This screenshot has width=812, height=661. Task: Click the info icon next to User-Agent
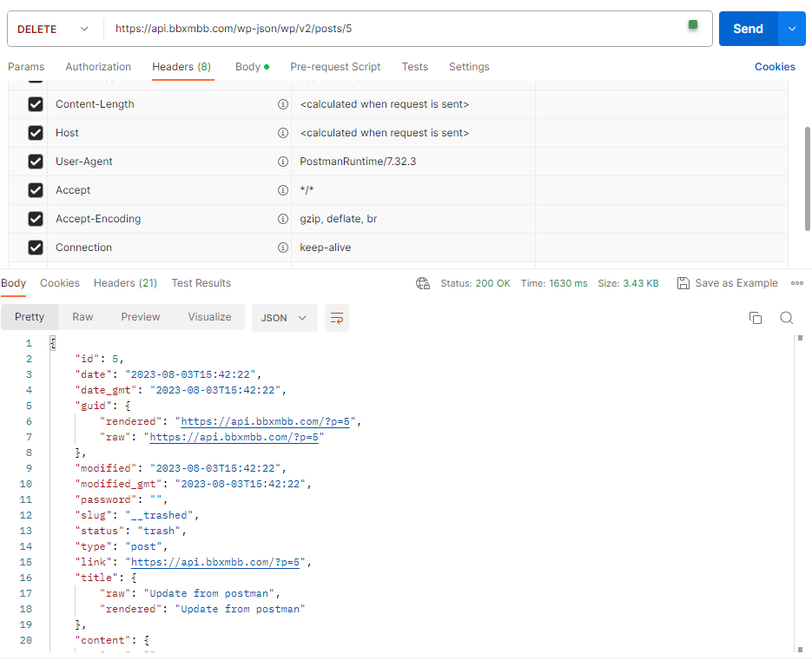pos(282,162)
